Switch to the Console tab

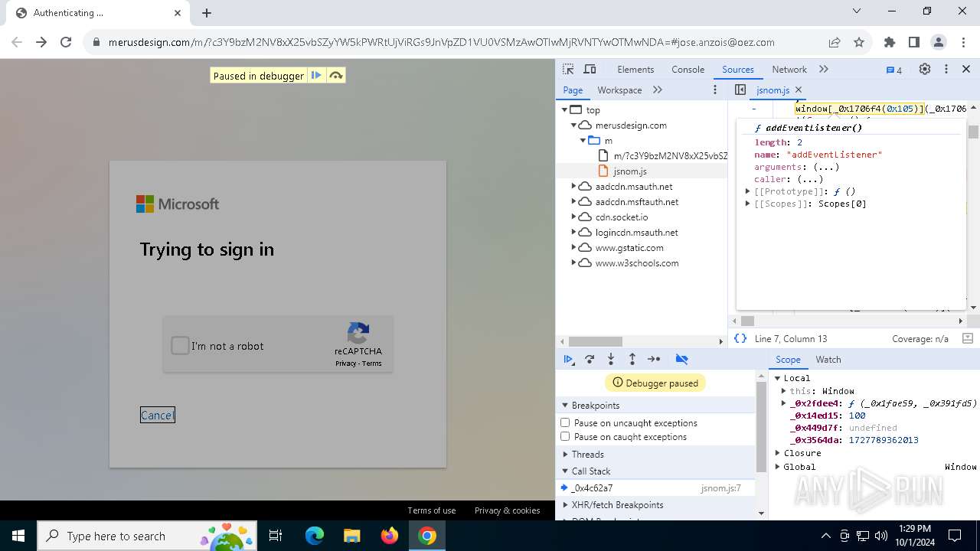click(688, 69)
